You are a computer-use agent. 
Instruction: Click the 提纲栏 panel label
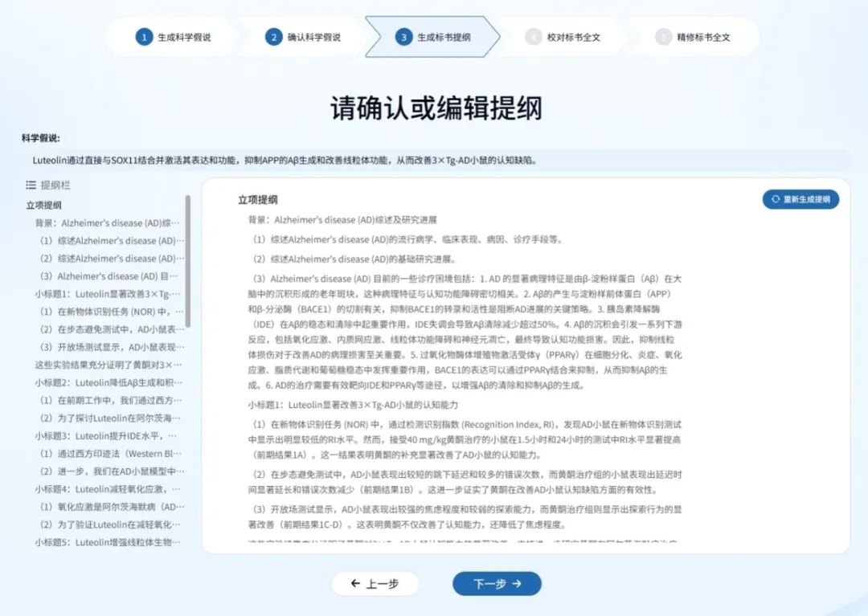[55, 186]
